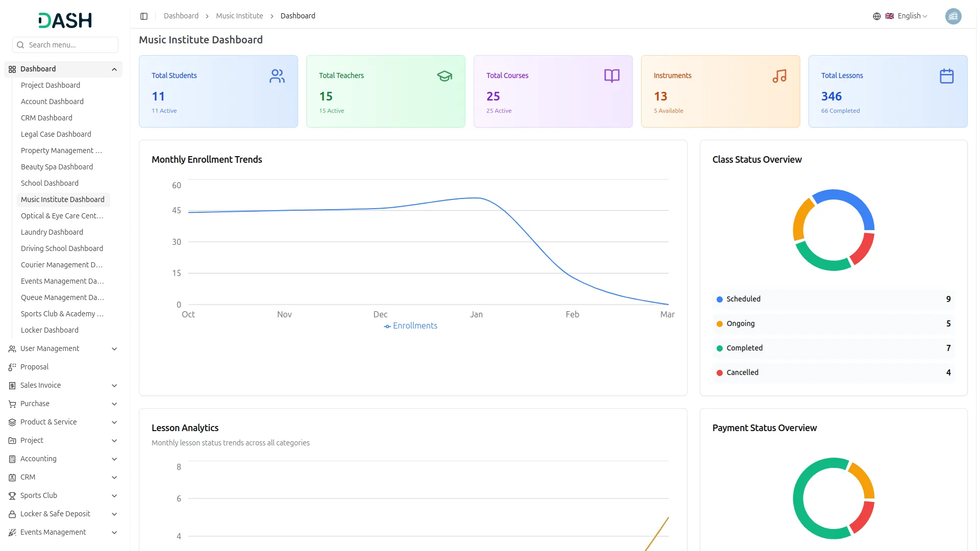This screenshot has width=980, height=551.
Task: Toggle the Scheduled class status row
Action: (833, 299)
